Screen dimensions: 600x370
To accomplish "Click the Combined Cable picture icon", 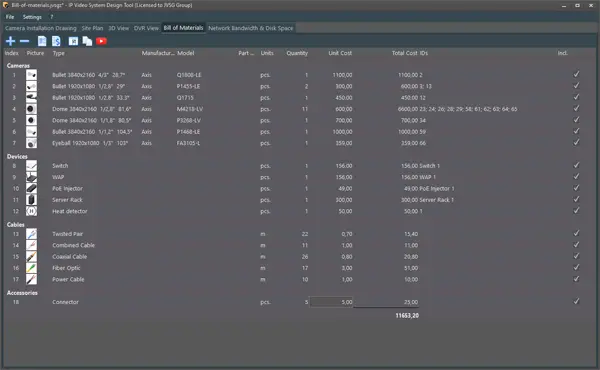I will (31, 245).
